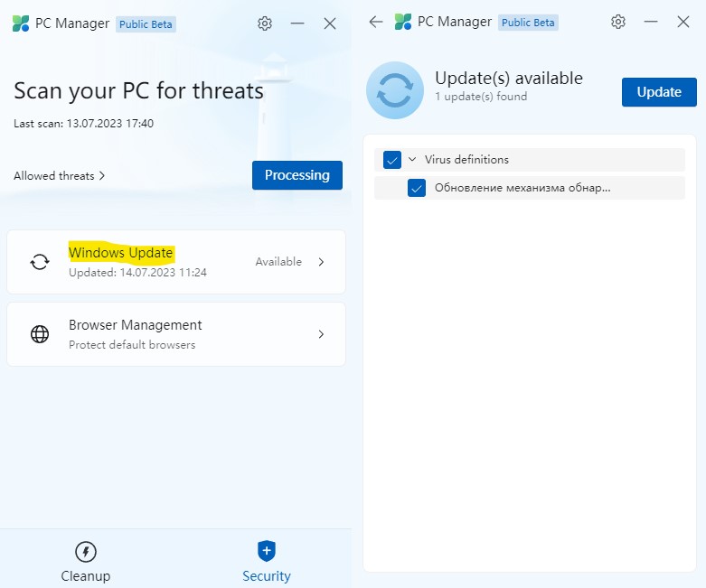
Task: Click the Cleanup lightning icon
Action: [x=86, y=552]
